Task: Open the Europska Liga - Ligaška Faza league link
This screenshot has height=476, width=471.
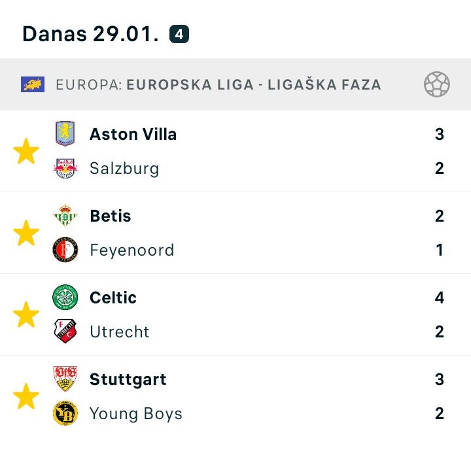Action: pyautogui.click(x=253, y=84)
